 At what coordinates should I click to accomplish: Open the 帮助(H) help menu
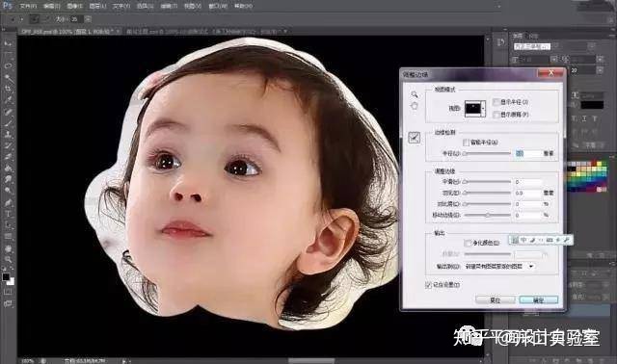pos(243,6)
